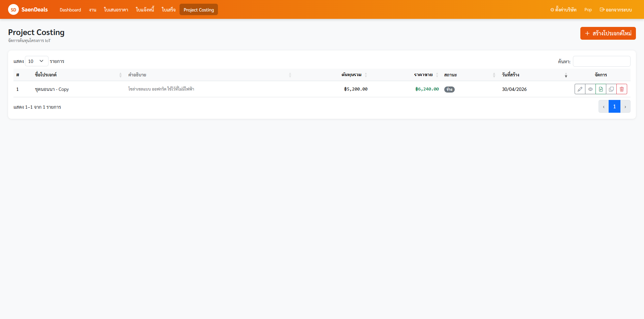This screenshot has width=644, height=319.
Task: Click the Pop user link
Action: (x=588, y=10)
